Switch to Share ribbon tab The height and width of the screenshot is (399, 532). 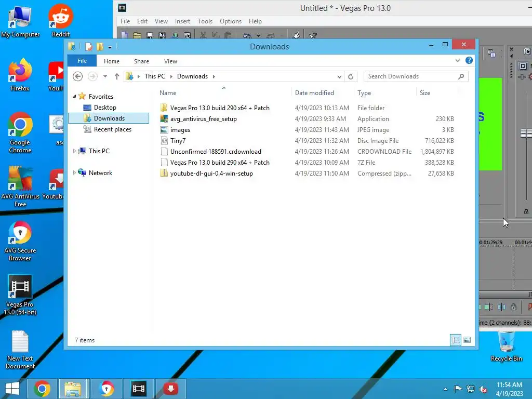tap(141, 61)
